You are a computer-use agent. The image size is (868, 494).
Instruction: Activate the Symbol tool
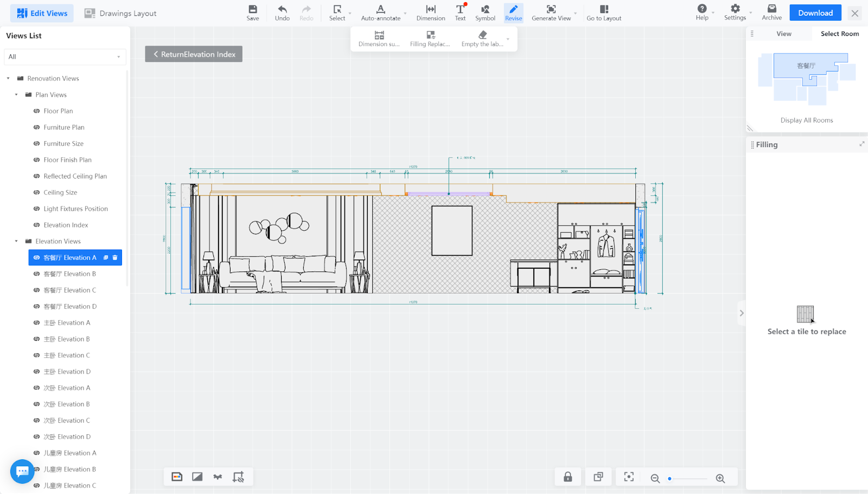click(x=485, y=12)
